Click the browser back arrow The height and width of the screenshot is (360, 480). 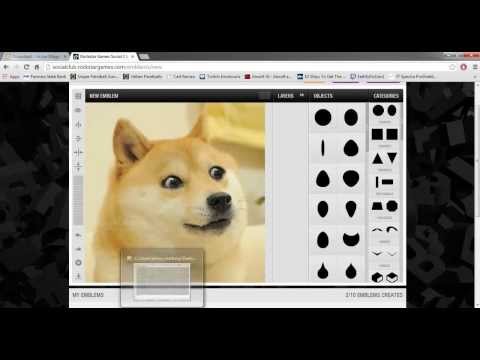click(6, 67)
